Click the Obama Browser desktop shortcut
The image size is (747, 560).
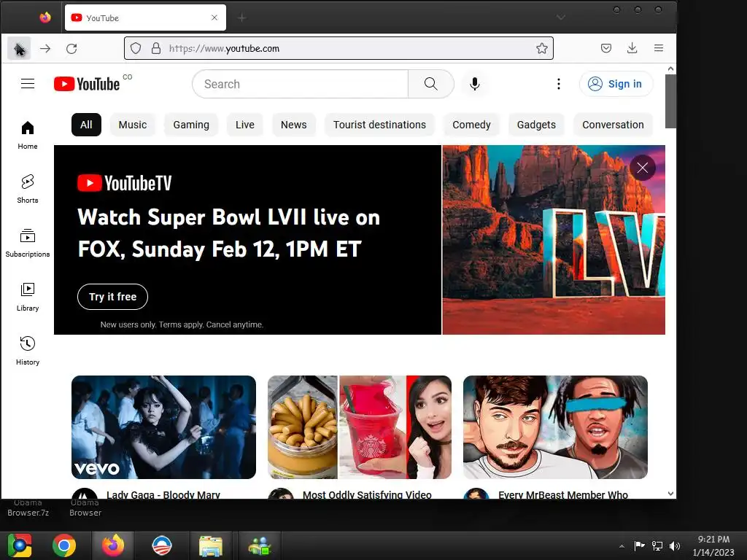(85, 507)
